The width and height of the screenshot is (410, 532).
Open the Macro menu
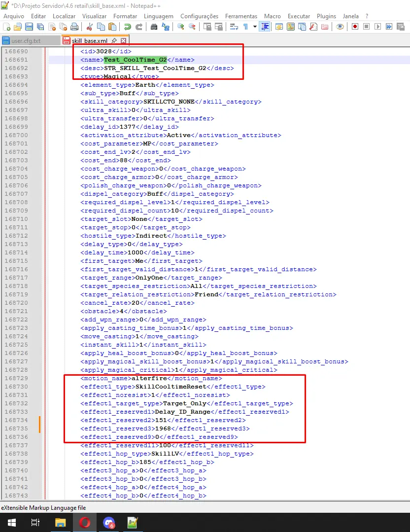point(273,16)
